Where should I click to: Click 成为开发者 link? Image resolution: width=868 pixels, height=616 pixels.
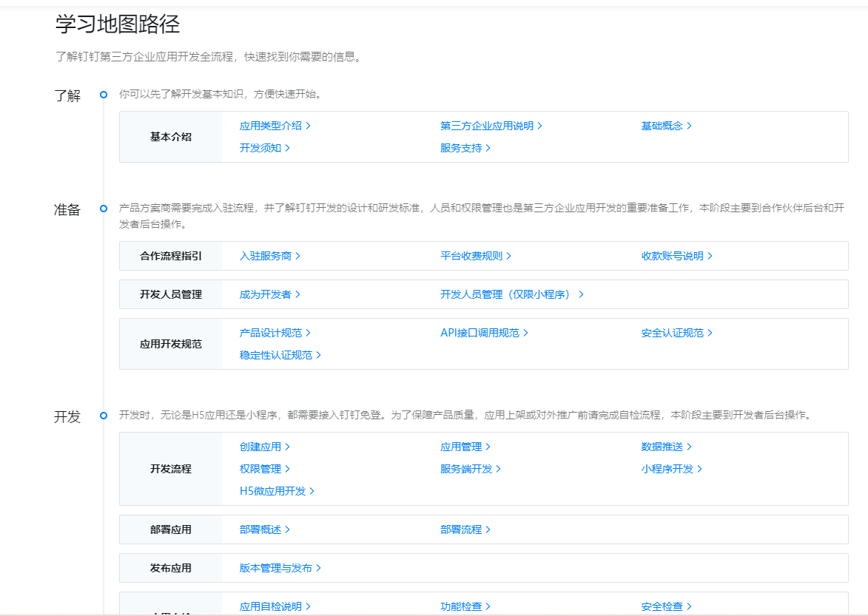(269, 295)
